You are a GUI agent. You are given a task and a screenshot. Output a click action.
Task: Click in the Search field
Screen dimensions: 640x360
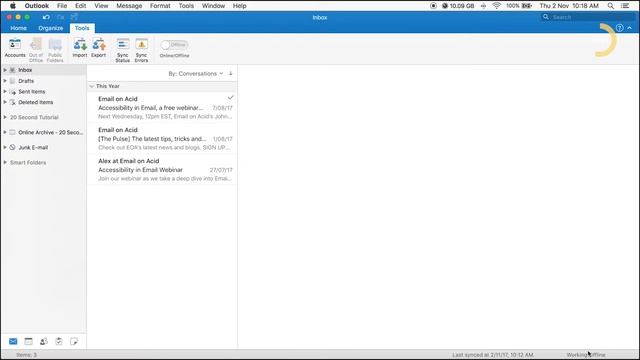pyautogui.click(x=587, y=17)
